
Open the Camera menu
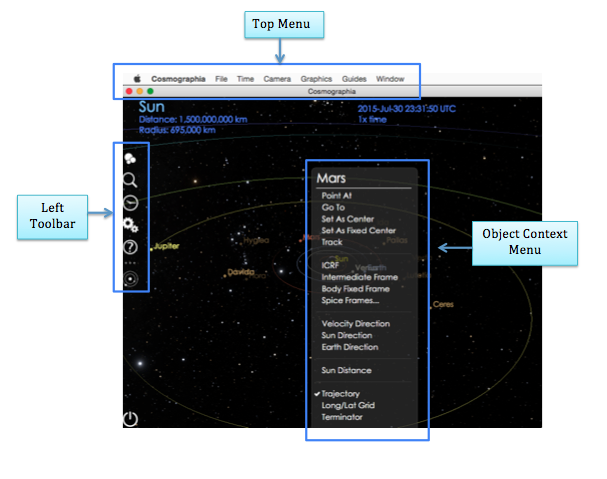click(277, 78)
